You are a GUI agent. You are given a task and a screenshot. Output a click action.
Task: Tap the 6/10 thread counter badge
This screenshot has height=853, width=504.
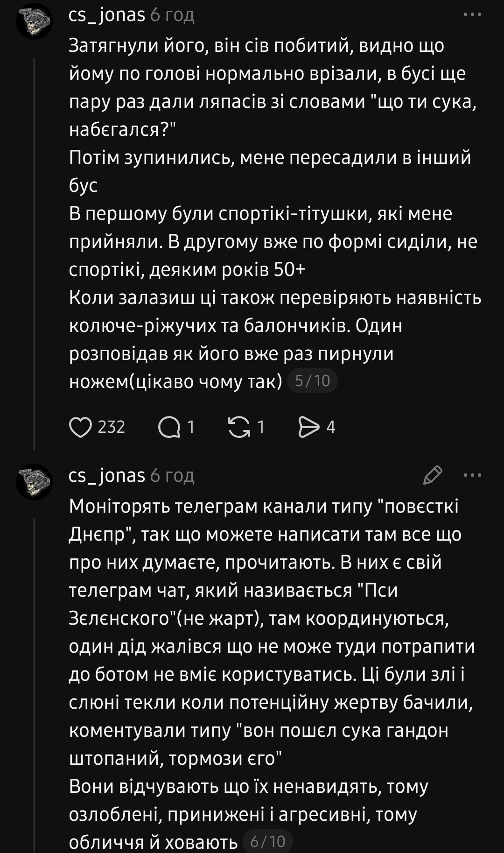pyautogui.click(x=268, y=841)
